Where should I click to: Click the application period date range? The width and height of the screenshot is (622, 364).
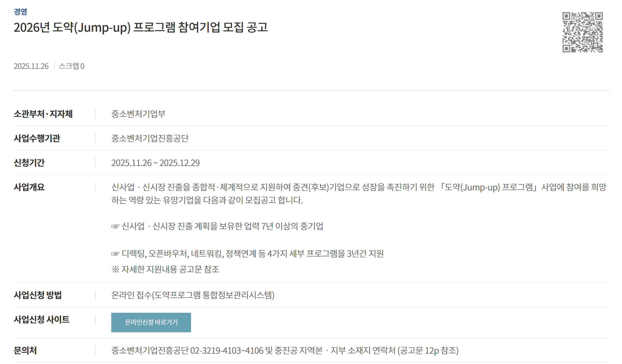pyautogui.click(x=155, y=163)
